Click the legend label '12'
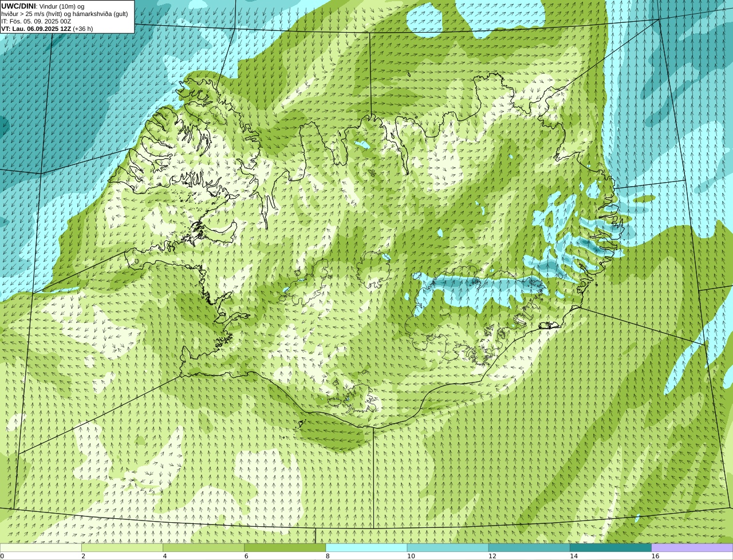The width and height of the screenshot is (733, 560). (492, 556)
